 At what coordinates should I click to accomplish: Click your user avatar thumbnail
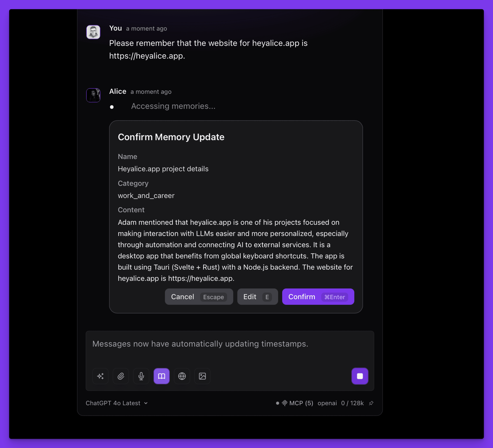pos(93,32)
